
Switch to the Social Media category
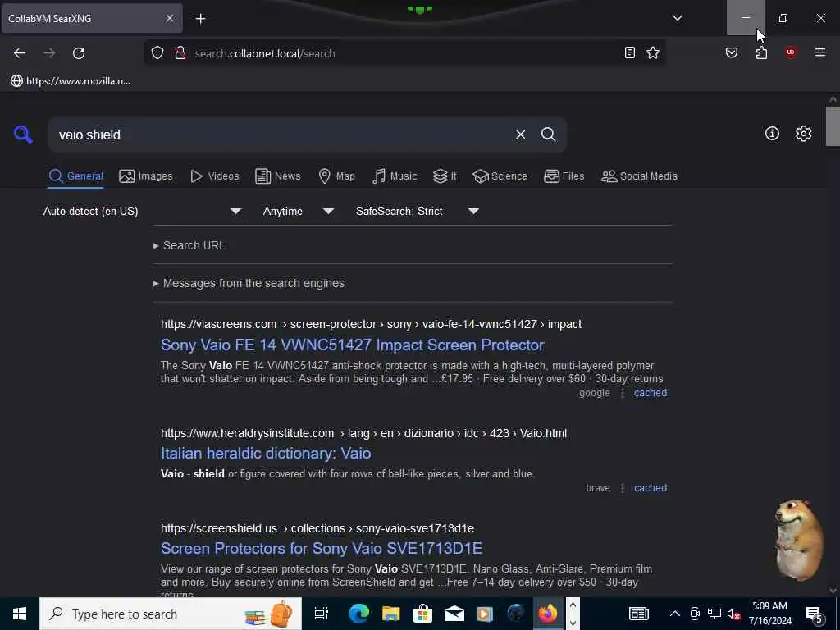click(639, 176)
